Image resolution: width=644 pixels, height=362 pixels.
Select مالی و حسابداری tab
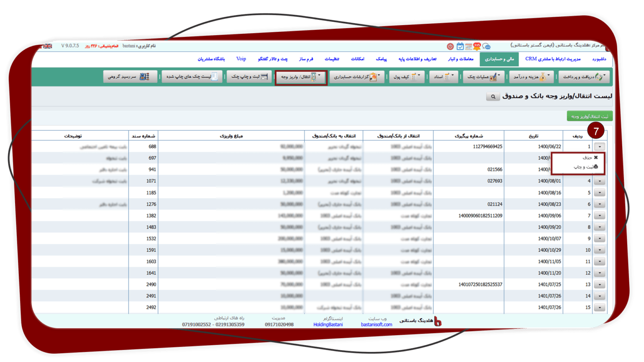(x=499, y=59)
